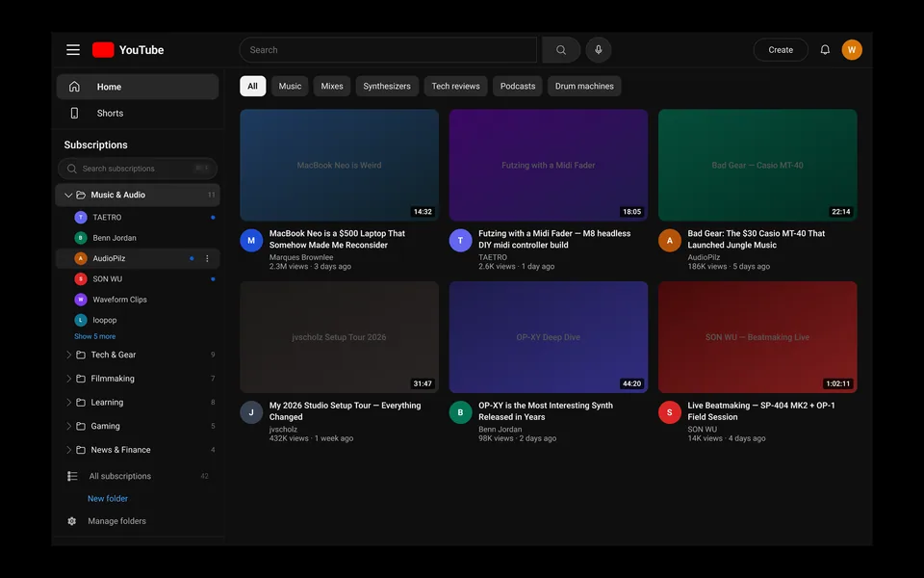Select Waveform Clips subscription row
The width and height of the screenshot is (924, 578).
[138, 300]
